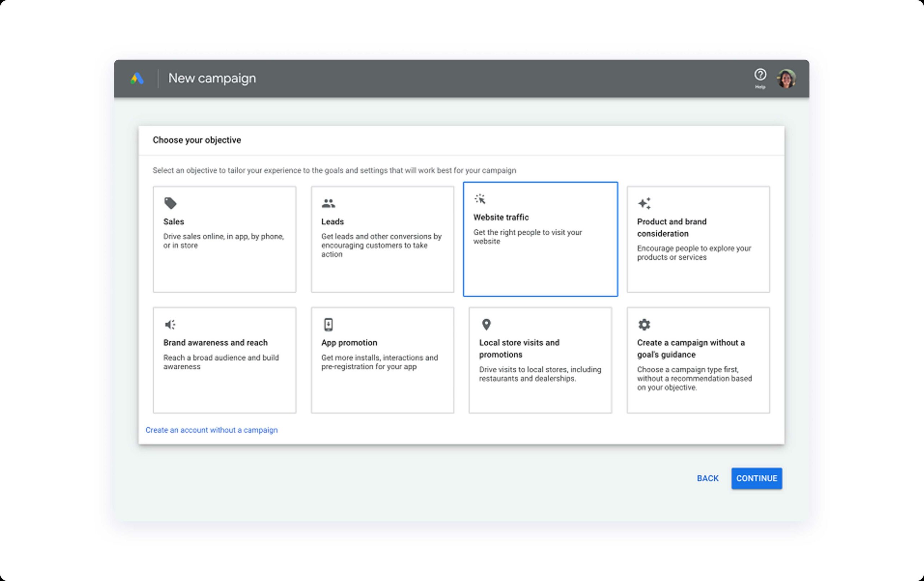Screen dimensions: 924x581
Task: Click the gear icon for no-goal campaign
Action: pyautogui.click(x=644, y=325)
